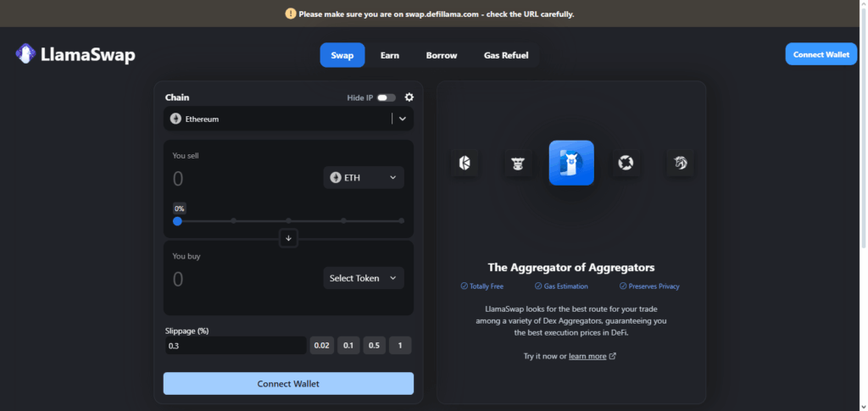The image size is (868, 411).
Task: Click the 100% mark on amount slider
Action: 401,220
